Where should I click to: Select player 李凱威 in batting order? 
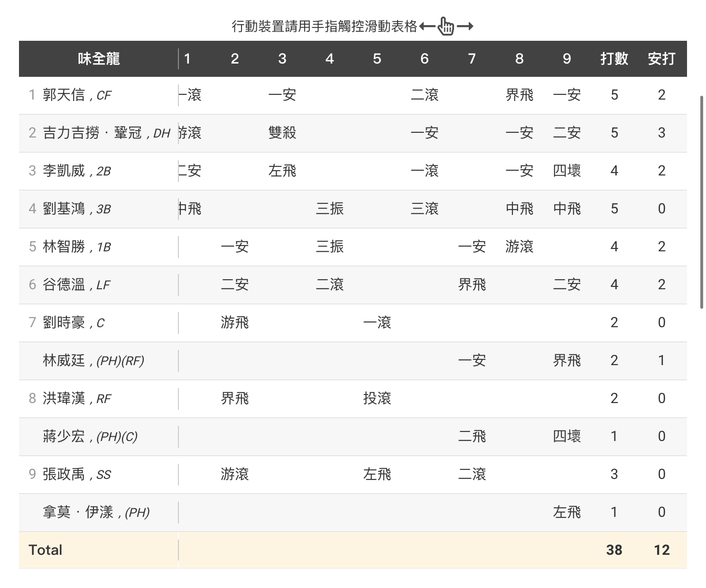click(64, 171)
